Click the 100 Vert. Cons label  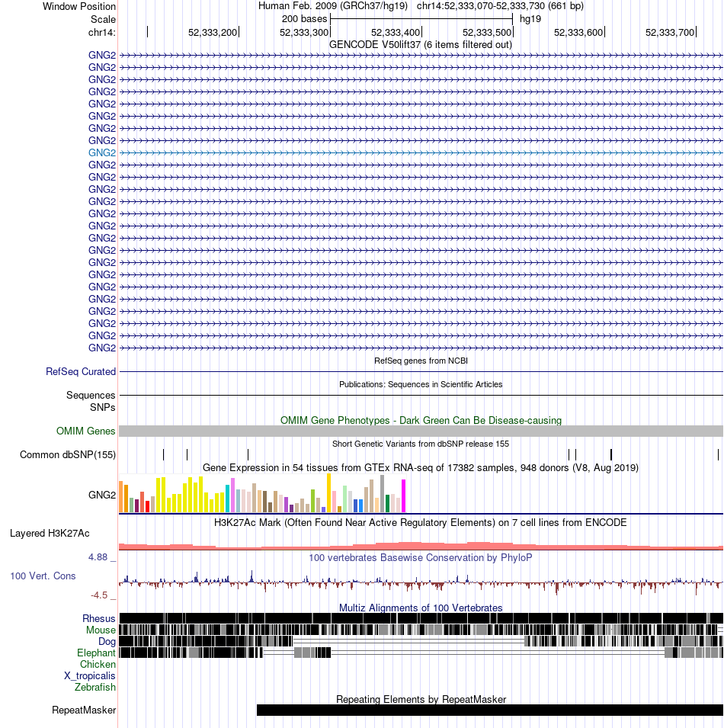43,576
